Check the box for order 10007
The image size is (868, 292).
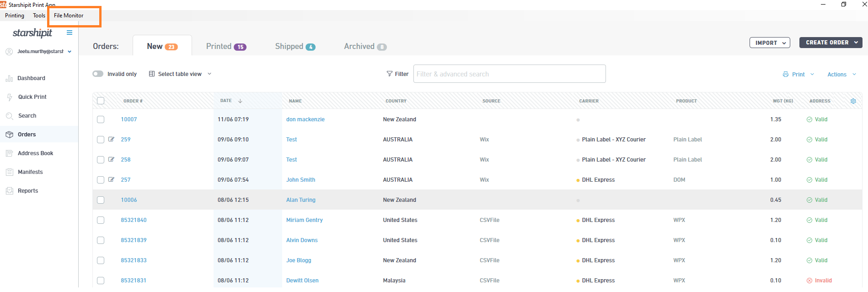click(101, 119)
